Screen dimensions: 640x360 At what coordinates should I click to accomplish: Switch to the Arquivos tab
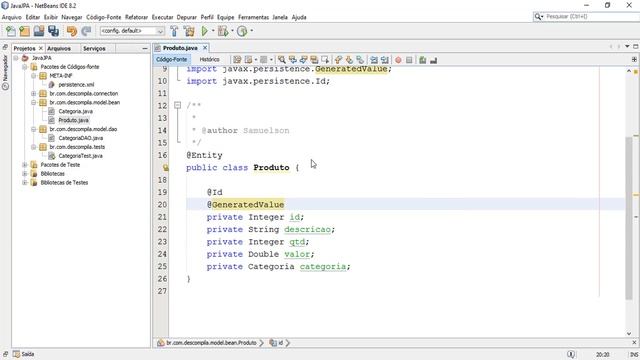[x=59, y=48]
